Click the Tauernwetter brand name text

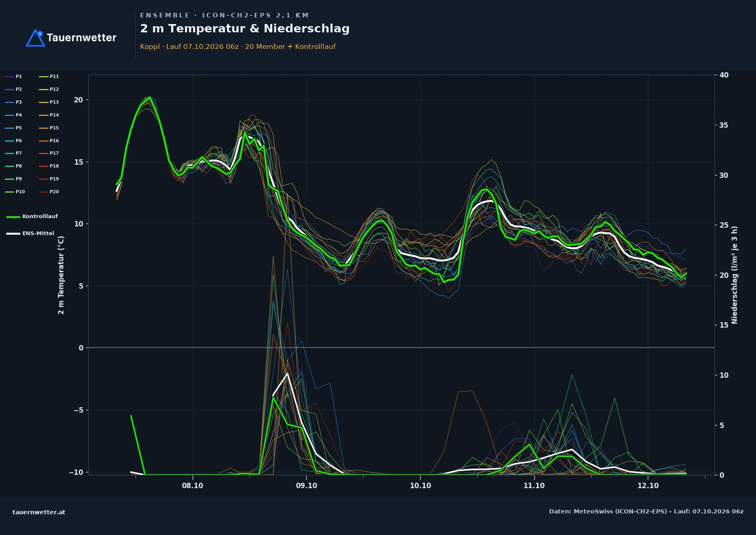click(x=82, y=38)
